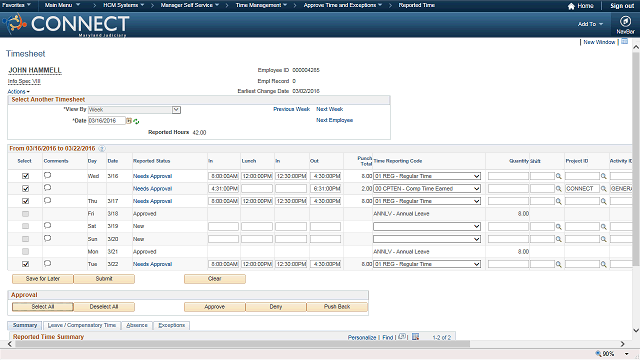Image resolution: width=640 pixels, height=360 pixels.
Task: Click the Deny button
Action: [x=276, y=307]
